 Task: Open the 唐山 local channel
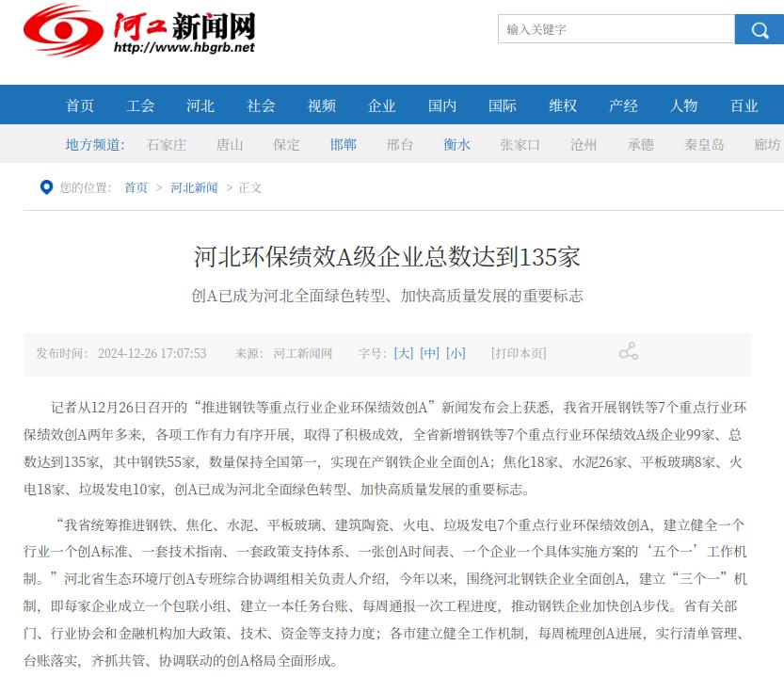(x=230, y=145)
